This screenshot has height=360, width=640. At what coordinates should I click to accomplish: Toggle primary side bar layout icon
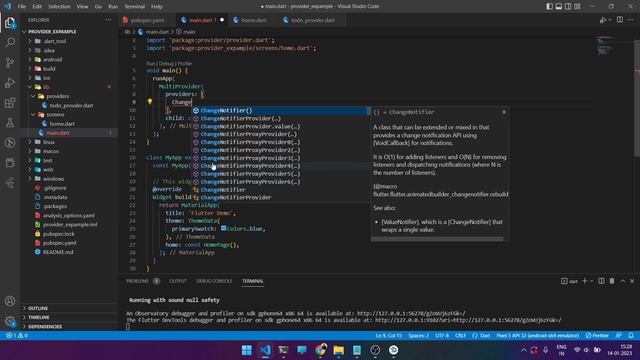pos(549,7)
